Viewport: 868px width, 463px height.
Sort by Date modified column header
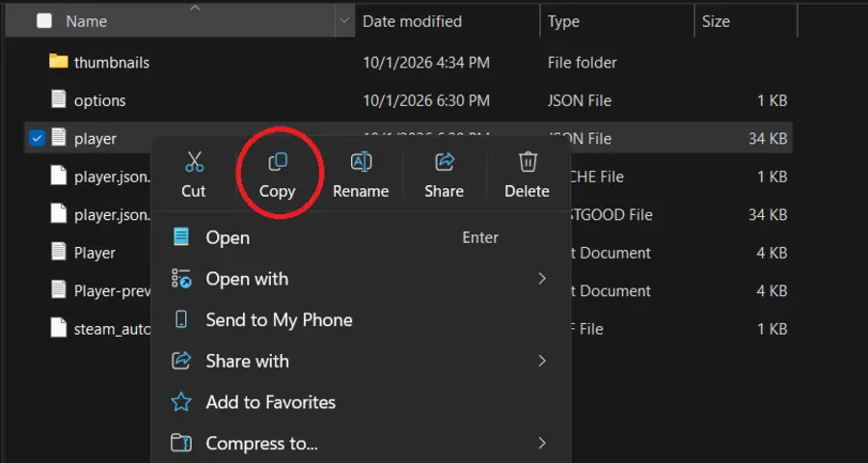[x=412, y=21]
